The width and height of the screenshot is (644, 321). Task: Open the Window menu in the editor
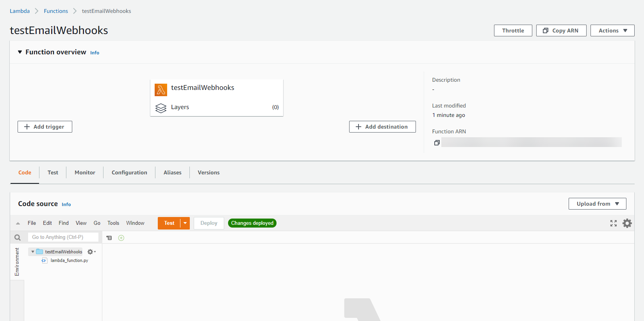(135, 223)
